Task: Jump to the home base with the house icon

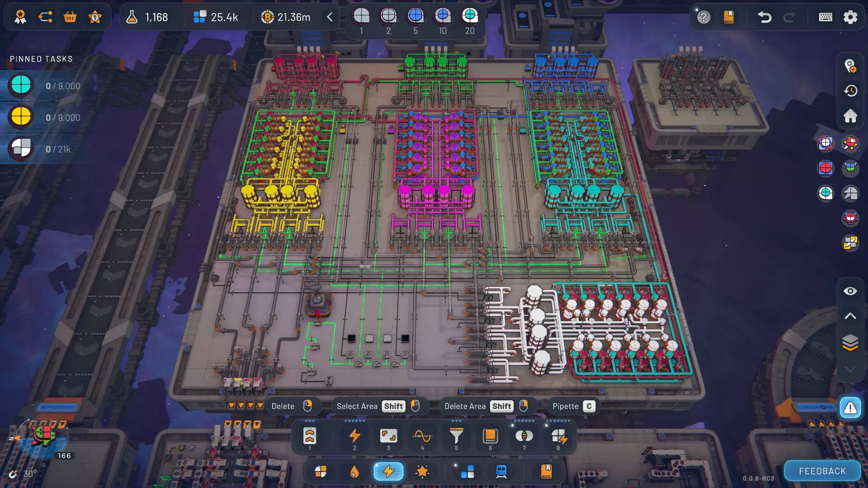Action: [x=850, y=116]
